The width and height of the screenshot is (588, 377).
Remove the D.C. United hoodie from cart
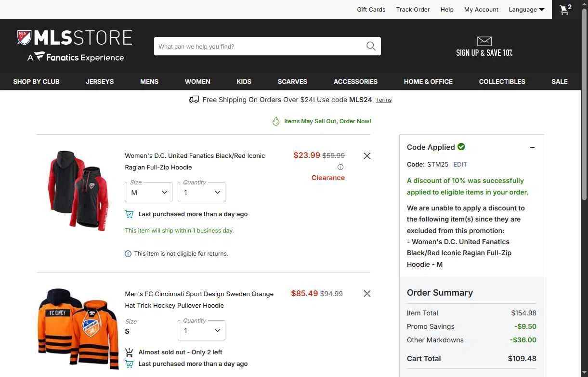pos(367,156)
